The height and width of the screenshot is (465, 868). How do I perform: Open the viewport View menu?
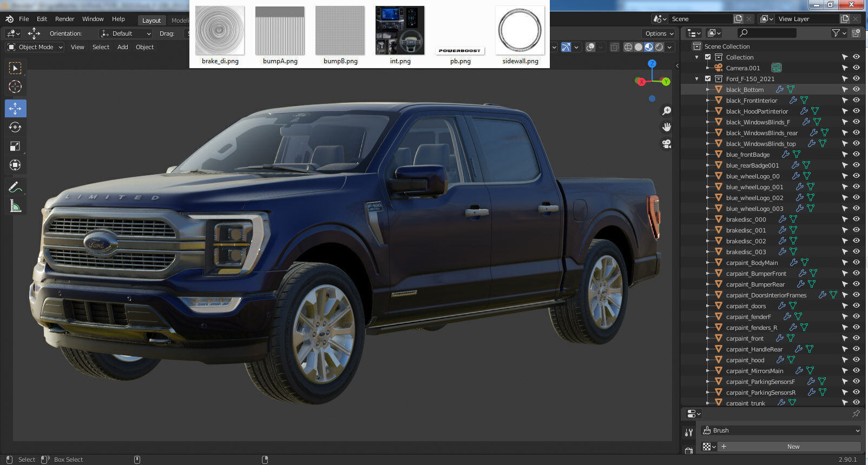pyautogui.click(x=77, y=47)
